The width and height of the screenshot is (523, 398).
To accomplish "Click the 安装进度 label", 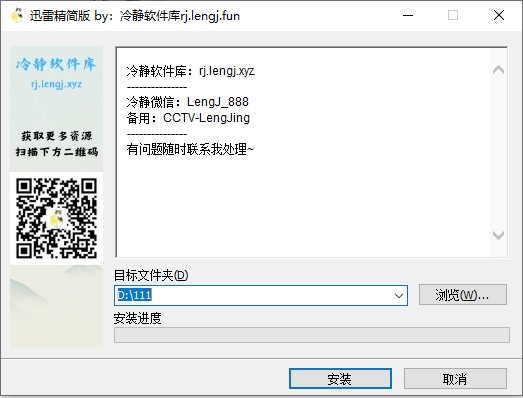I will tap(137, 318).
